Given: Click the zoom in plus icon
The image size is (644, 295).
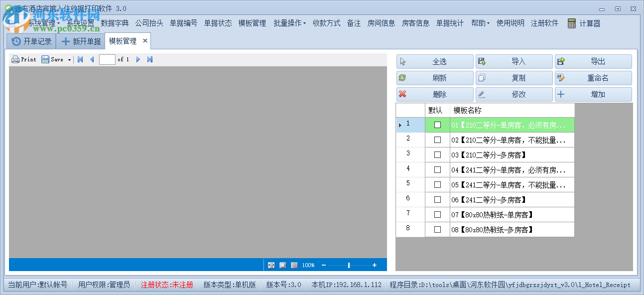Looking at the screenshot, I should coord(375,265).
